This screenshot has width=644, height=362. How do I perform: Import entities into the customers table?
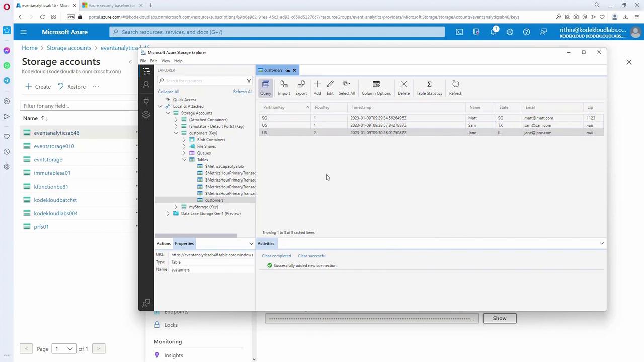(284, 87)
